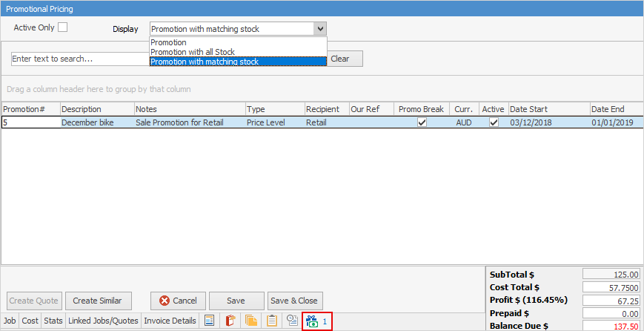
Task: Toggle the Active Only checkbox
Action: [x=62, y=27]
